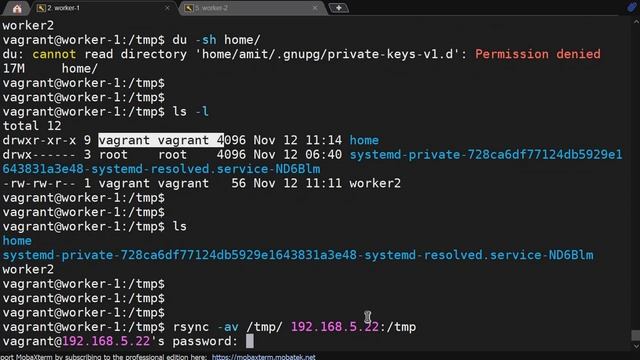This screenshot has height=360, width=640.
Task: Click '192.168.5.22' in the password prompt
Action: [106, 341]
